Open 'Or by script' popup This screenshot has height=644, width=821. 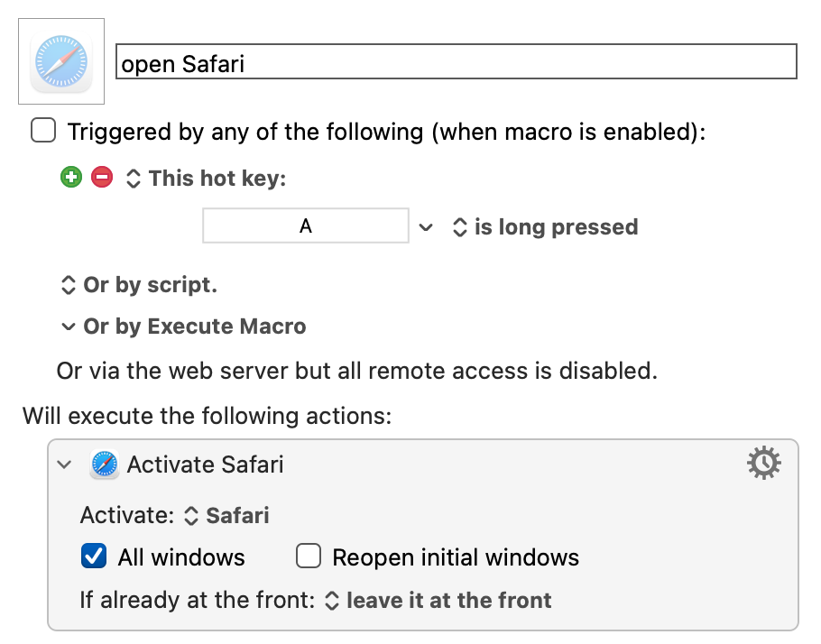coord(139,285)
